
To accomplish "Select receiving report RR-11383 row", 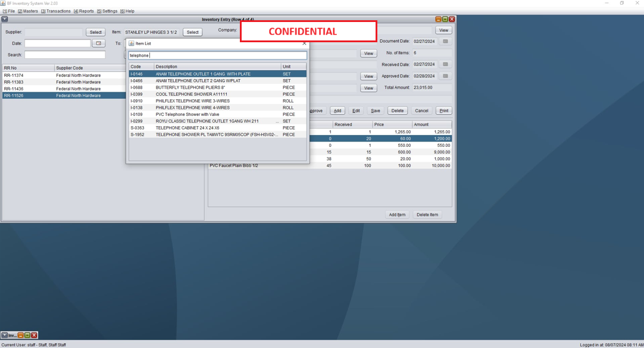I will (x=64, y=82).
